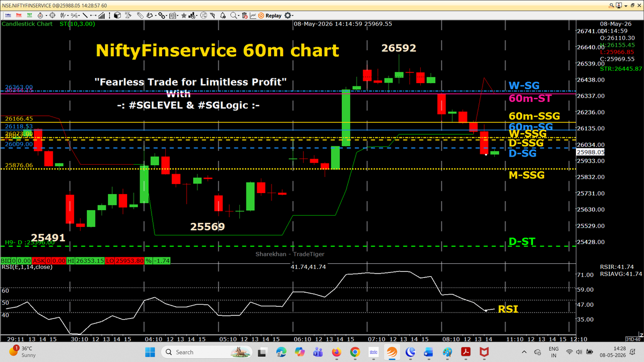Click the D-ST level label
Screen dimensions: 644x362
(522, 242)
